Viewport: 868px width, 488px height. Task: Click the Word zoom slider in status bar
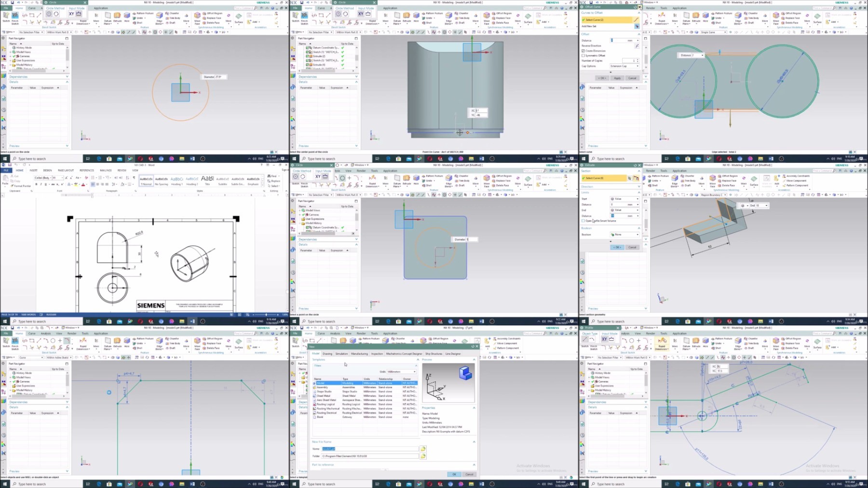(266, 315)
